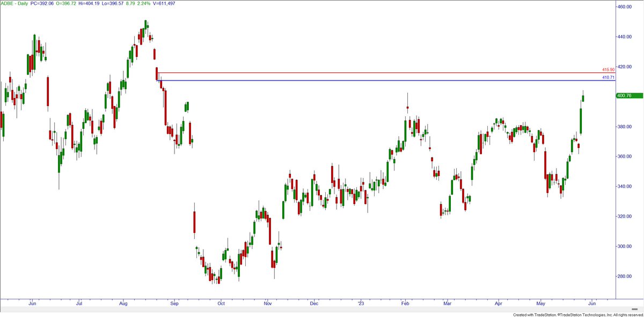
Task: Click the 410.71 blue price label
Action: click(608, 78)
